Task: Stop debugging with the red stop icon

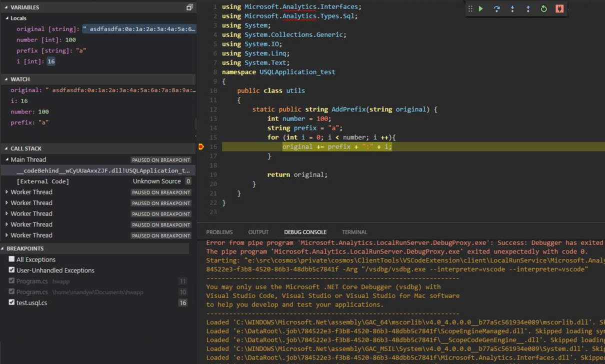Action: pos(559,8)
